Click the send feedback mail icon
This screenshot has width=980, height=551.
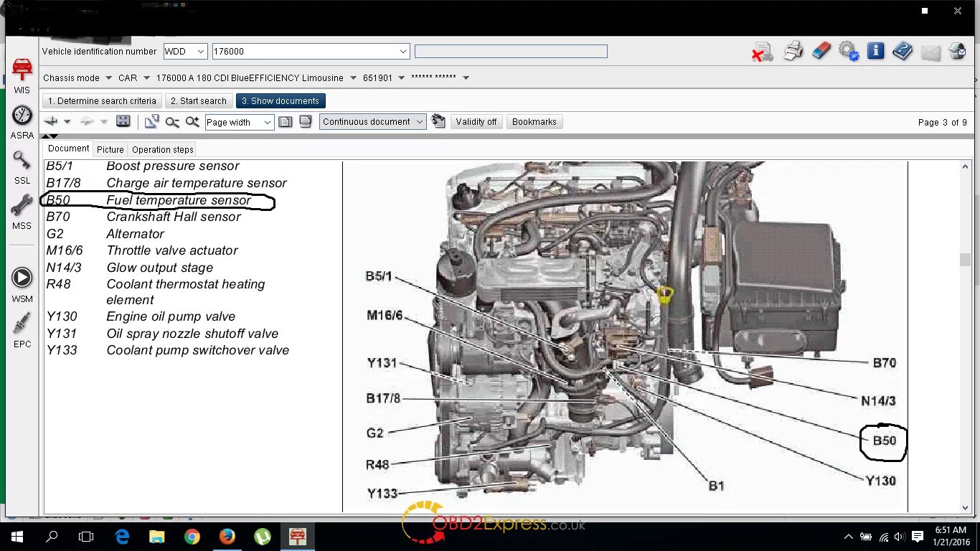pos(958,52)
